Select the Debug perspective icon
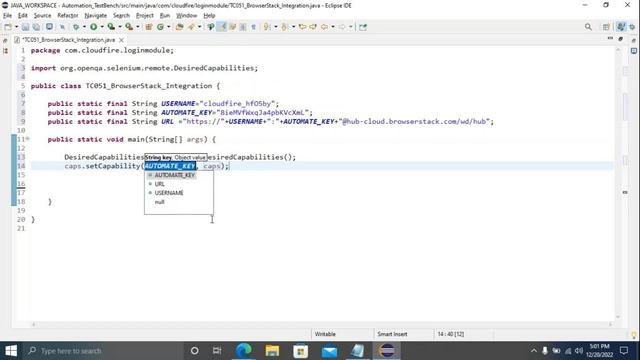Screen dimensions: 640x360 pos(633,27)
